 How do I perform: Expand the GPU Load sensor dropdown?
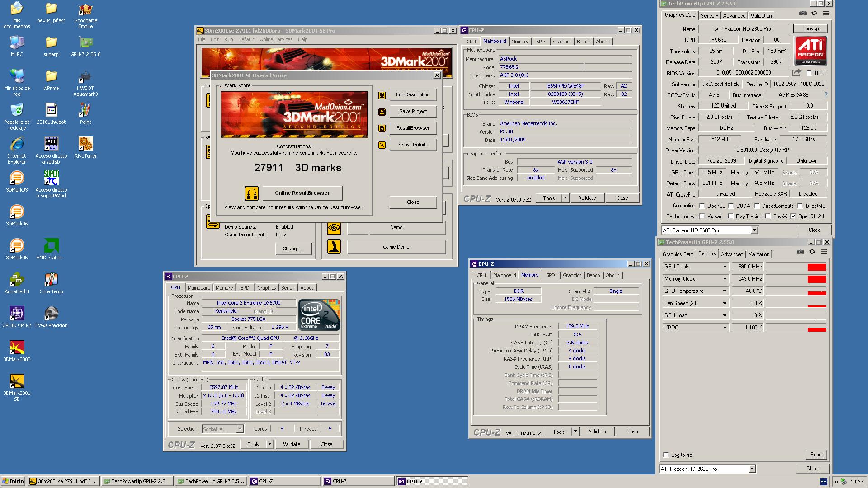[725, 315]
